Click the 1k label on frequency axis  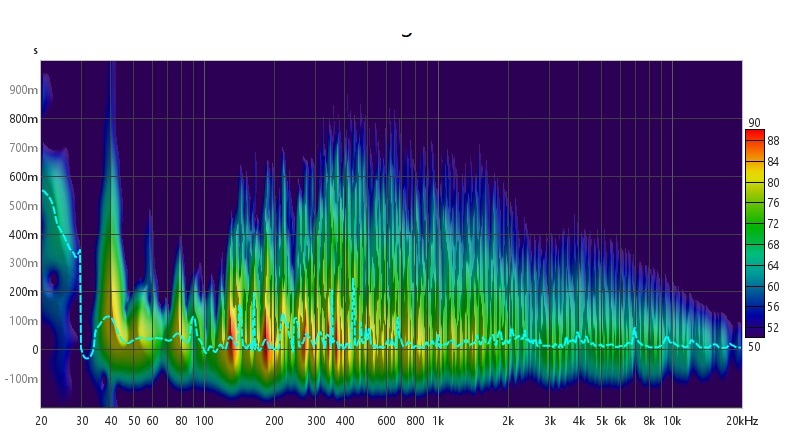[x=438, y=421]
